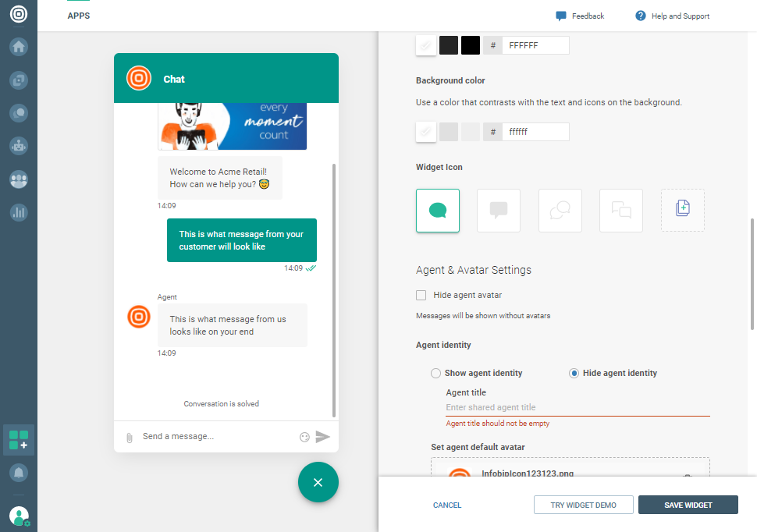Screen dimensions: 757x532
Task: Select Show agent identity radio button
Action: (435, 373)
